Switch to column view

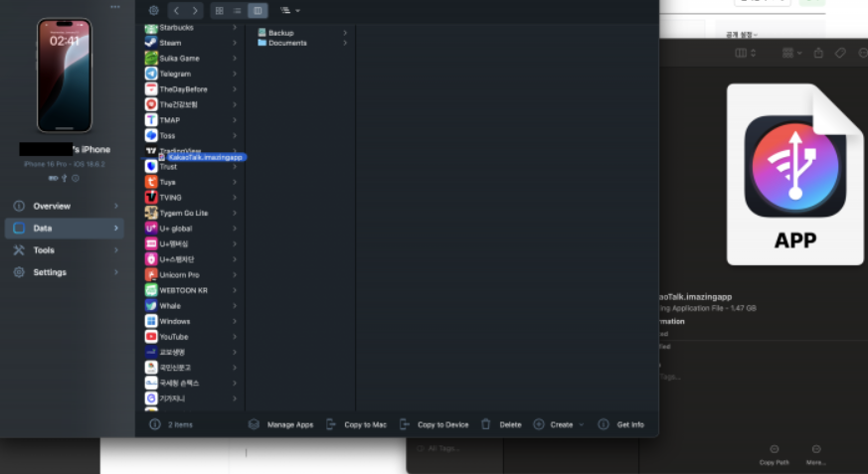click(x=258, y=11)
